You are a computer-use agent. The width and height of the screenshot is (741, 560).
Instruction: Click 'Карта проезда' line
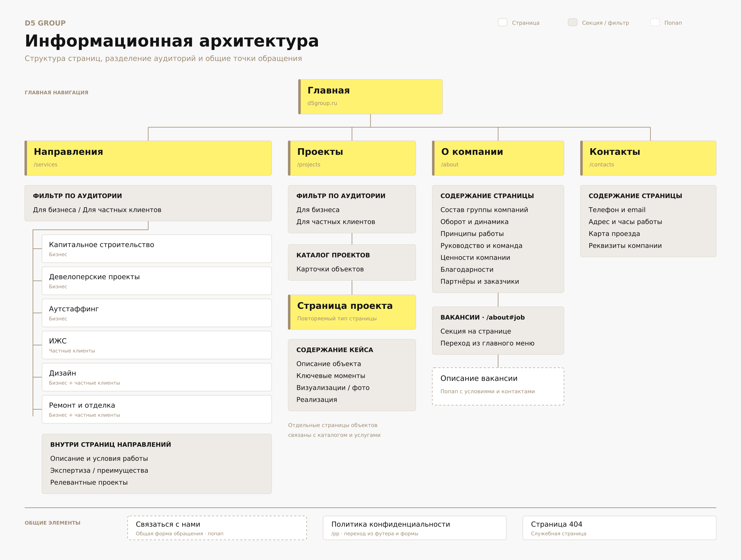point(614,234)
